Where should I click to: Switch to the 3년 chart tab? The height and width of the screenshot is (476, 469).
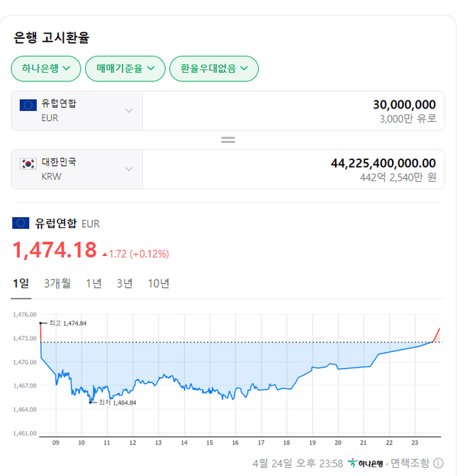click(x=125, y=283)
